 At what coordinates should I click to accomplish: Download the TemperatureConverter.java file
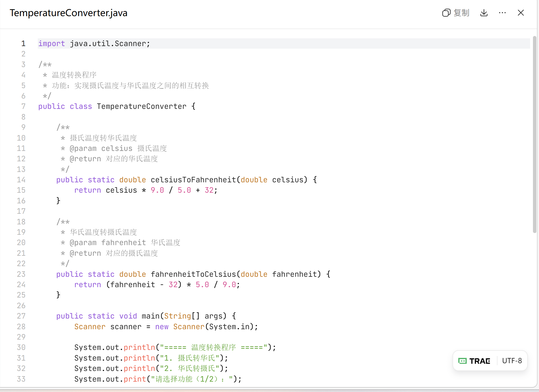(484, 13)
